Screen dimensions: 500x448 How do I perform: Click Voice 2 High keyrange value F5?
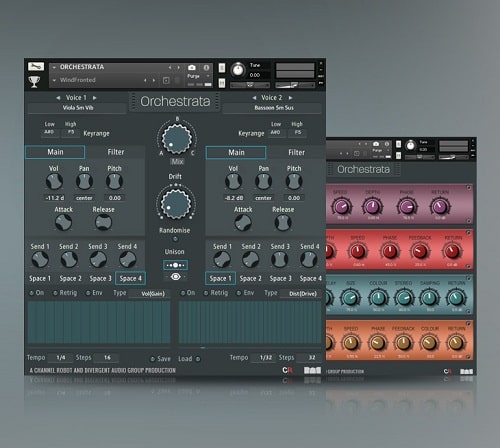298,133
